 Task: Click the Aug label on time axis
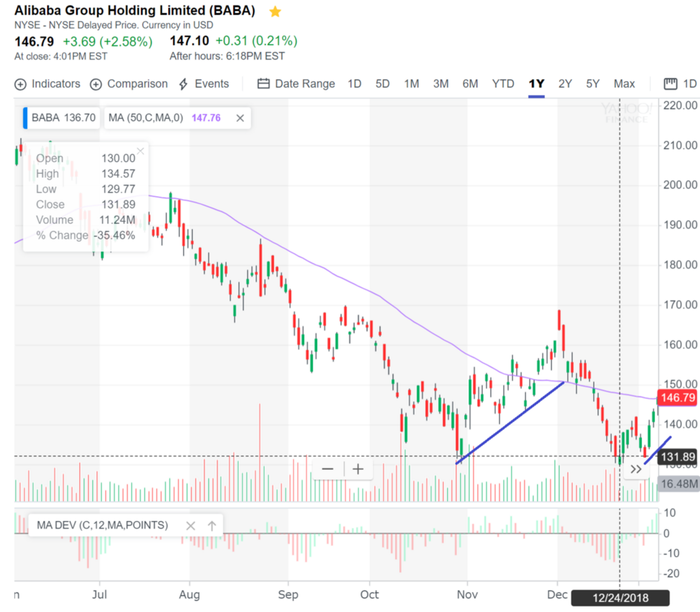pos(190,595)
